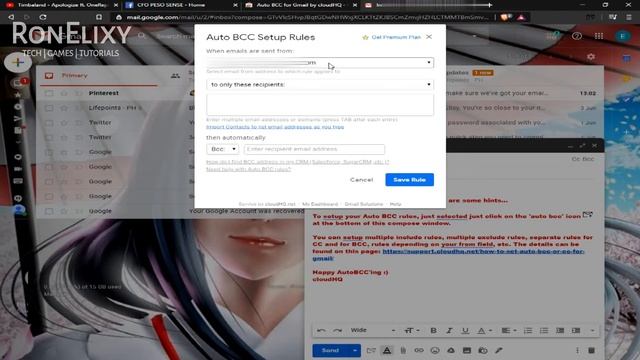Open alignment dropdown in compose toolbar
Image resolution: width=640 pixels, height=360 pixels.
(x=509, y=330)
